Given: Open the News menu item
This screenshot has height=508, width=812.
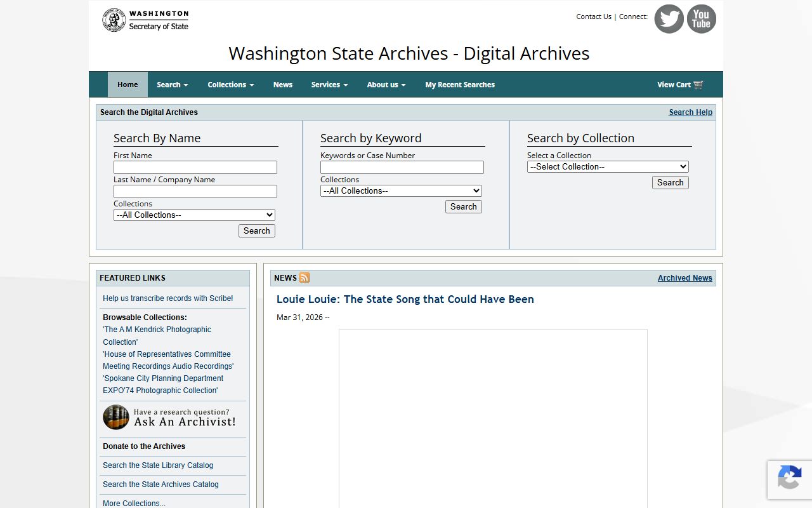Looking at the screenshot, I should (x=283, y=84).
